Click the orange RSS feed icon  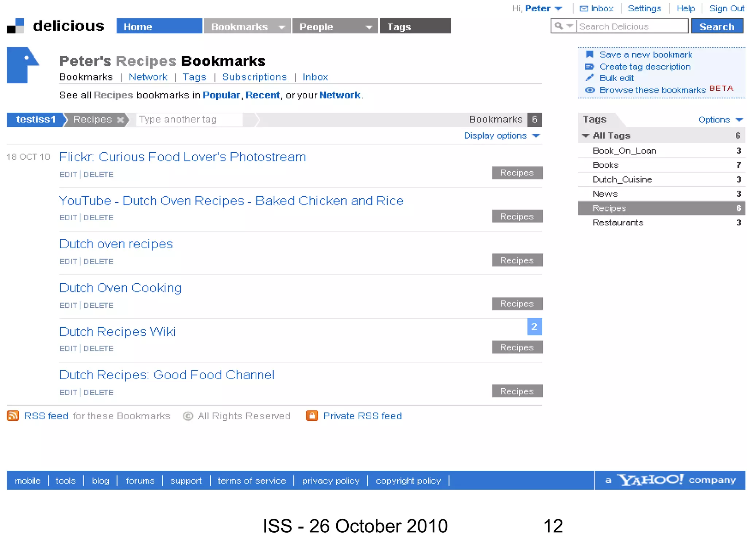tap(13, 416)
